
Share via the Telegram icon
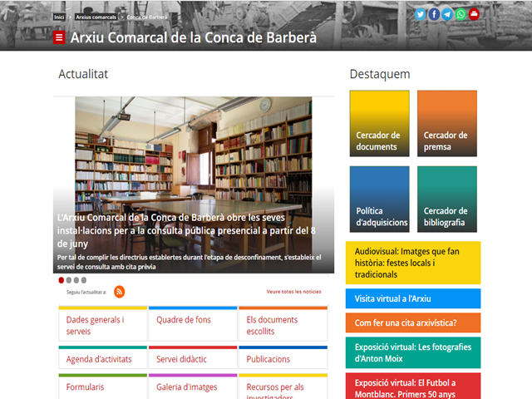tap(447, 14)
